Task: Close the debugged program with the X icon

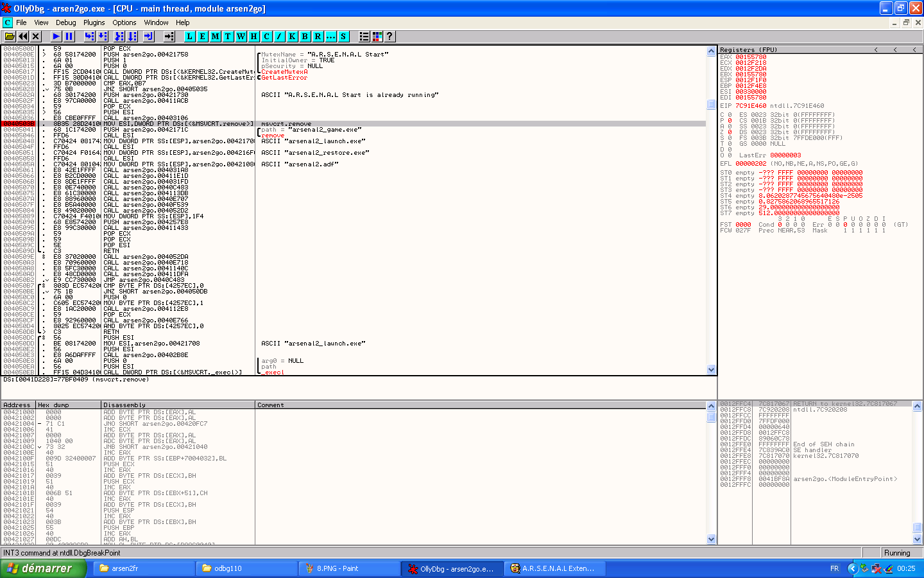Action: click(36, 37)
